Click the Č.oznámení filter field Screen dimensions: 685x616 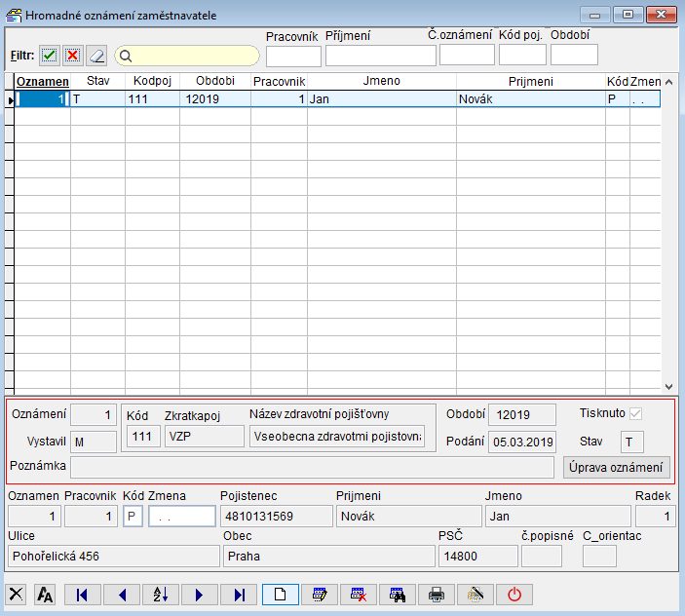(x=467, y=55)
